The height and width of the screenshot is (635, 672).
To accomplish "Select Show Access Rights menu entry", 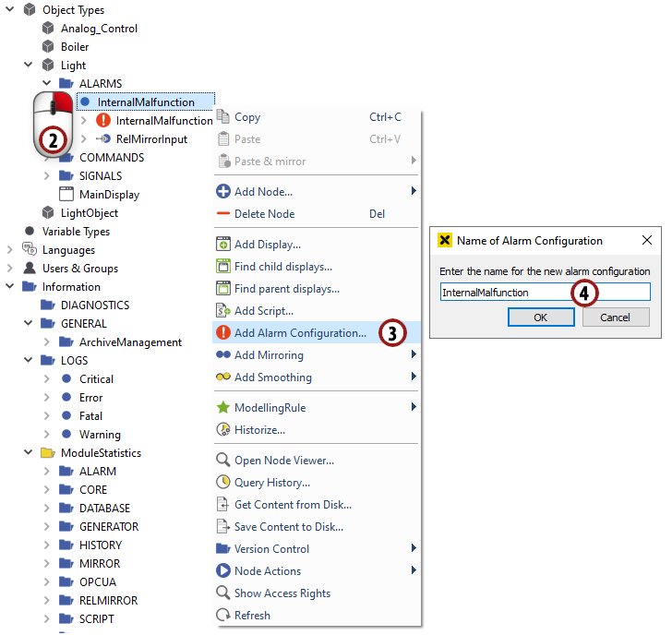I will click(282, 593).
